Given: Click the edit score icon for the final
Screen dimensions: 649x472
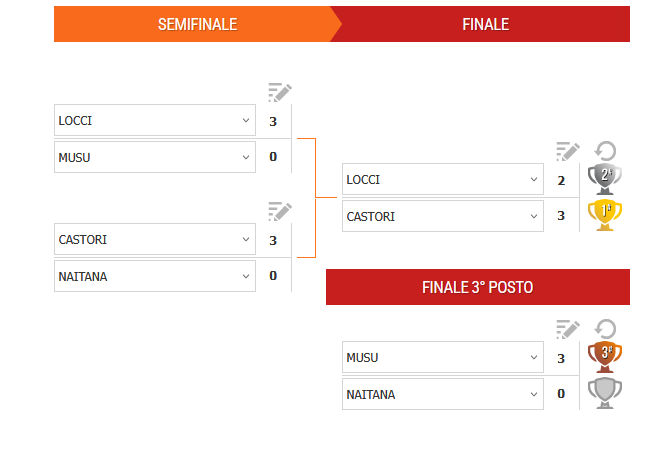Looking at the screenshot, I should (x=567, y=152).
